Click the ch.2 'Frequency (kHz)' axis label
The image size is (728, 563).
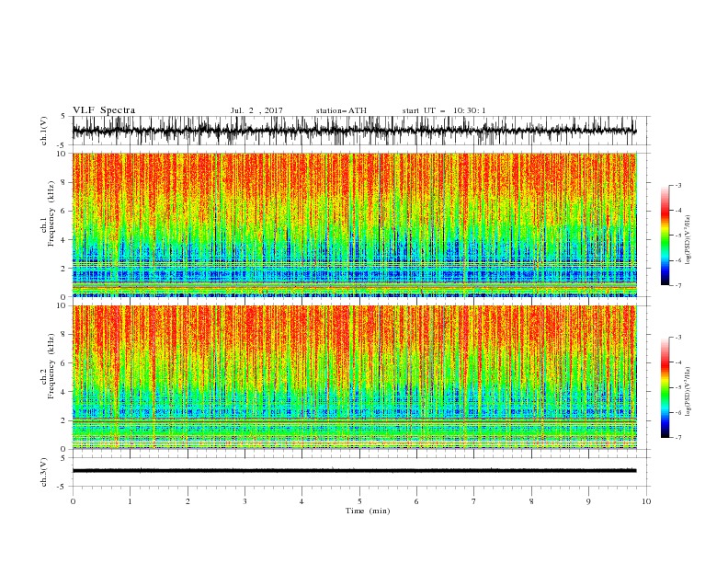(x=51, y=366)
